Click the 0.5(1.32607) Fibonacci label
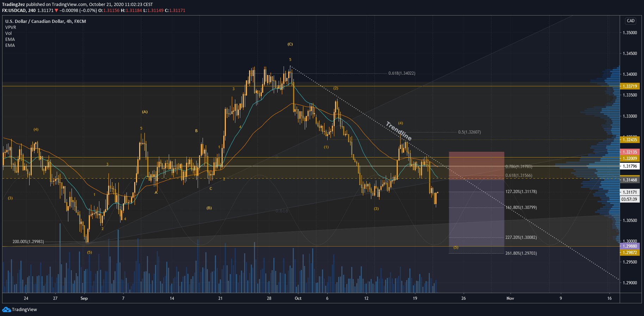This screenshot has width=644, height=316. pyautogui.click(x=469, y=132)
